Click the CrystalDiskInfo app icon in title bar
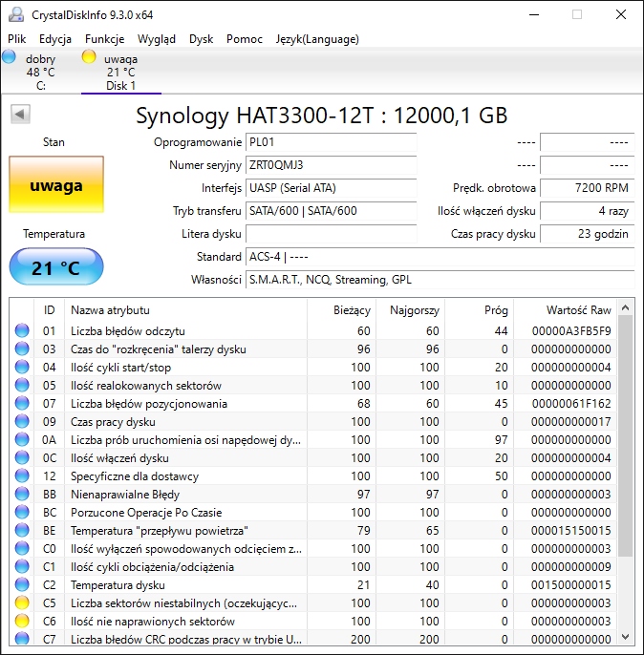This screenshot has width=644, height=655. click(x=16, y=14)
